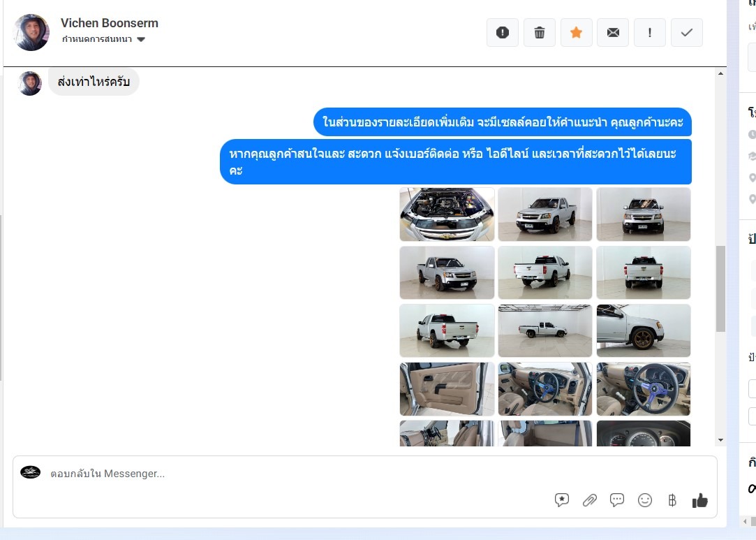Click the chat vertical scrollbar thumb

point(720,289)
